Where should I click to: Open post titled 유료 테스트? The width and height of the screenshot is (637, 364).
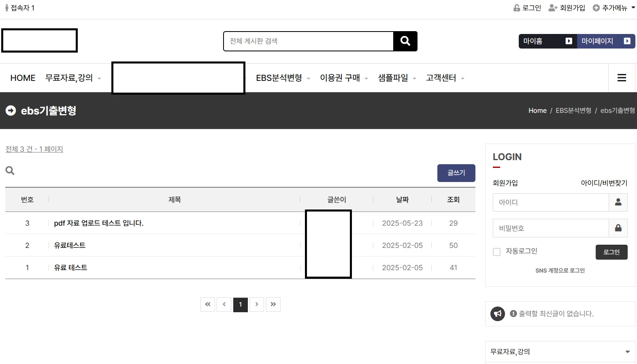coord(70,267)
